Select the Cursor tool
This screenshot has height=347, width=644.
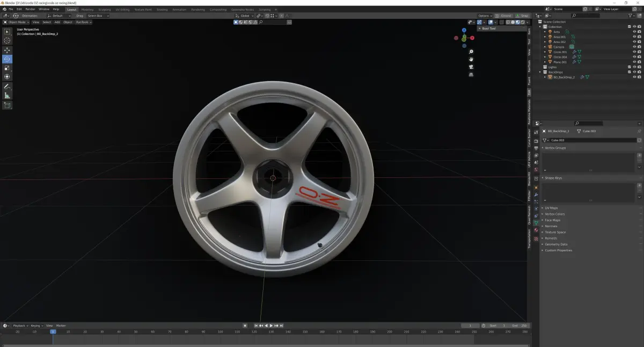(x=8, y=41)
